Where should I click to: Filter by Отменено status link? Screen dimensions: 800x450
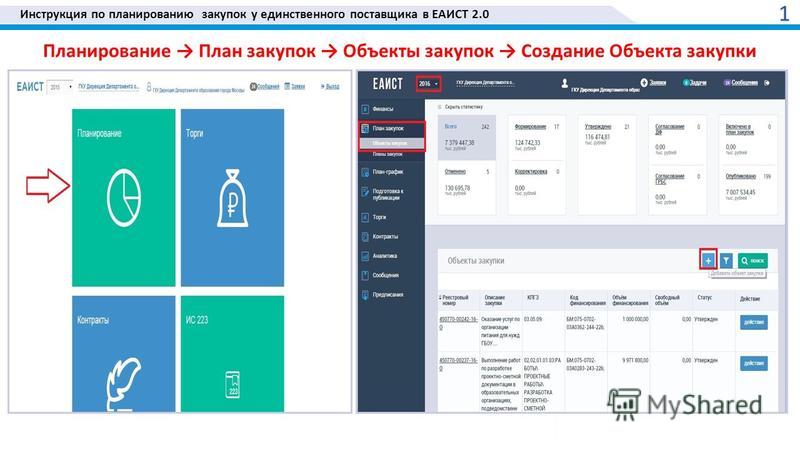(455, 171)
